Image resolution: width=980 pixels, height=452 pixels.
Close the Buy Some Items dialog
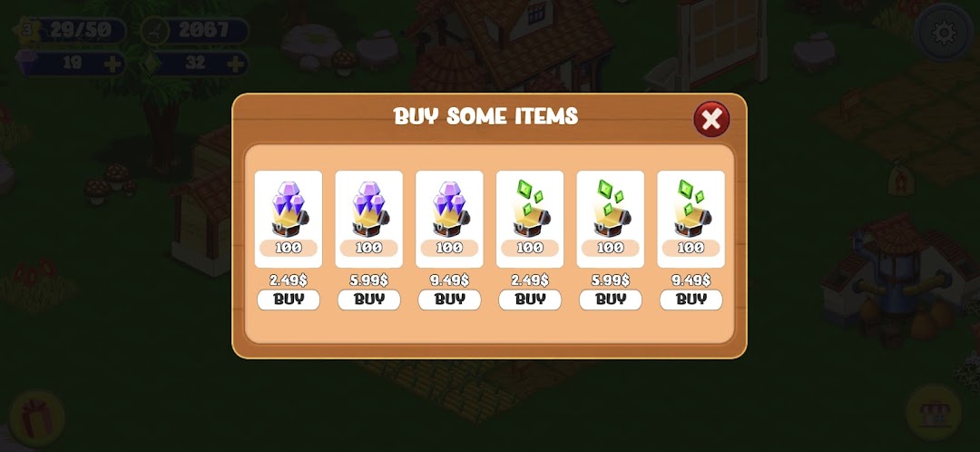tap(711, 119)
